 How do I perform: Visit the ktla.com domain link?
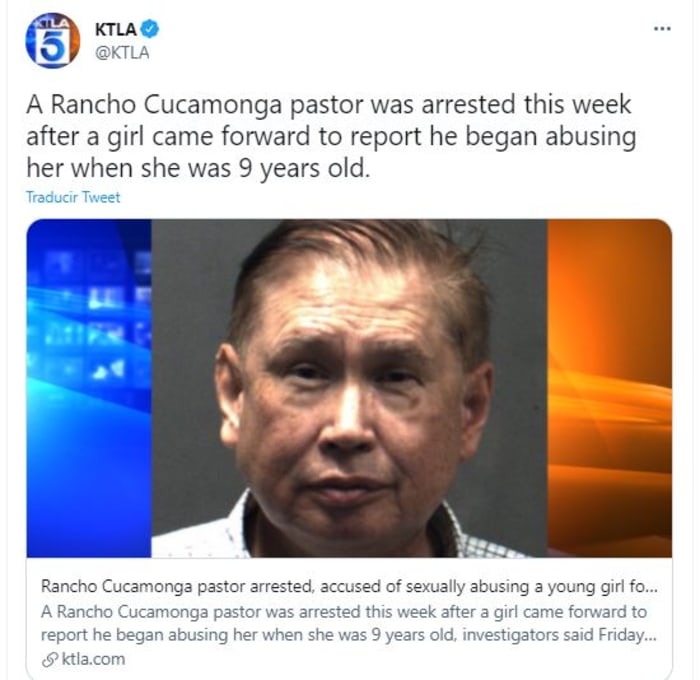coord(93,659)
